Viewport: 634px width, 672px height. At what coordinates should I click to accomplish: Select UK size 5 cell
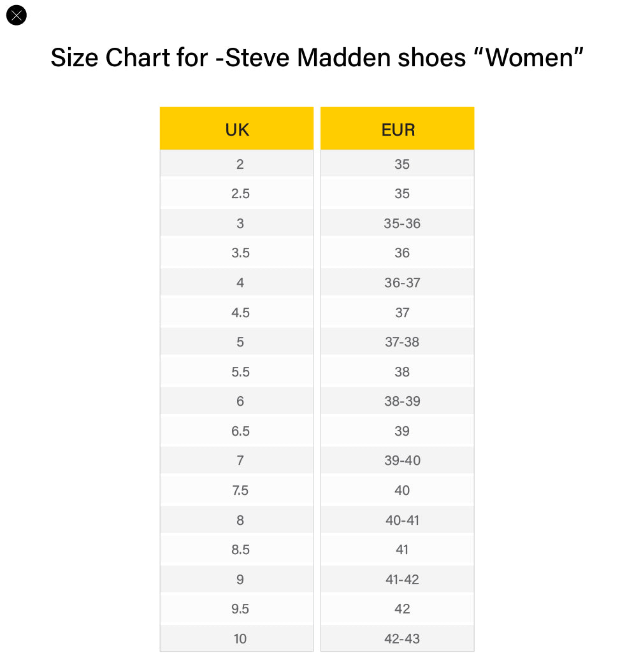[x=240, y=342]
